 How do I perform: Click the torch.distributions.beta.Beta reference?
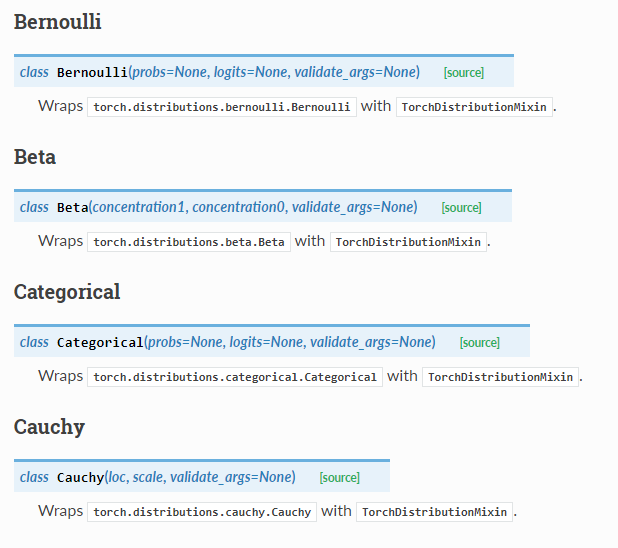click(x=189, y=242)
